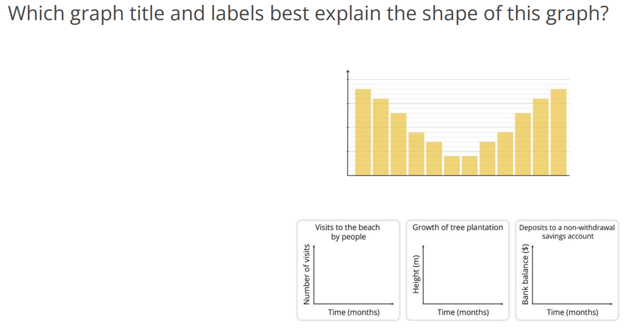Click the 'Height (m)' axis label
Screen dimensions: 644x329
click(x=416, y=275)
